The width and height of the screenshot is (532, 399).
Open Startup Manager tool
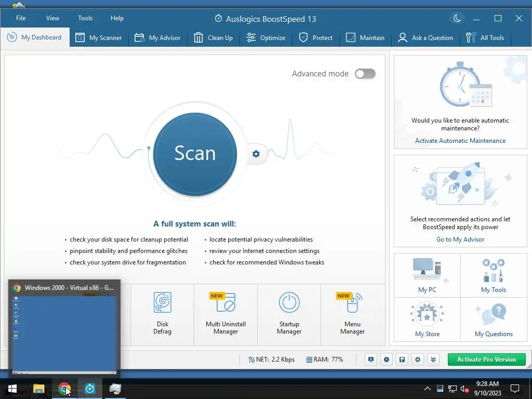pyautogui.click(x=289, y=314)
